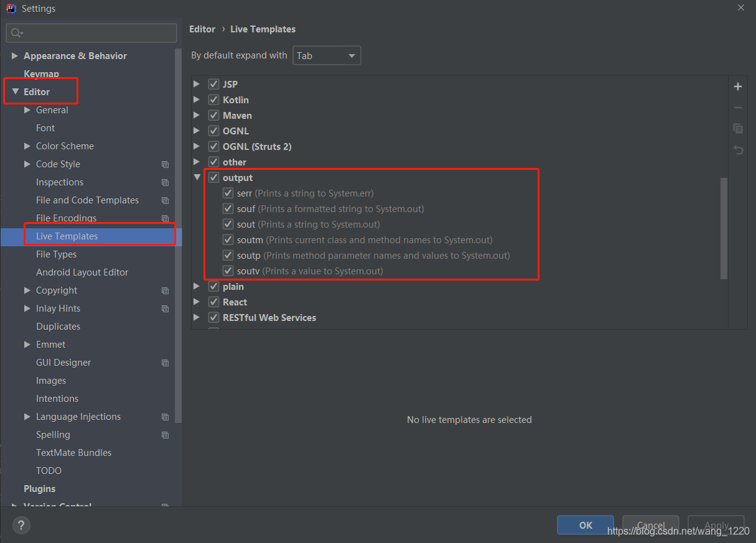Screen dimensions: 756x543
Task: Expand the React template group arrow
Action: coord(197,302)
